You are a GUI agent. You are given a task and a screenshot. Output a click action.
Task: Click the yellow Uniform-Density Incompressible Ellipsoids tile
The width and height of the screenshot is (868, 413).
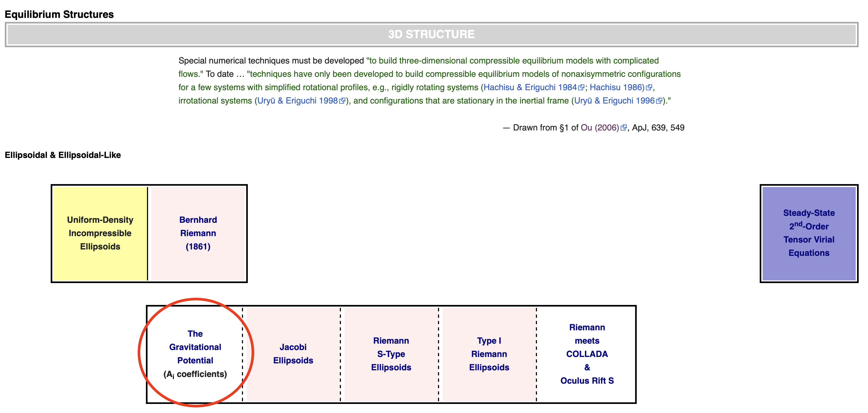click(100, 233)
